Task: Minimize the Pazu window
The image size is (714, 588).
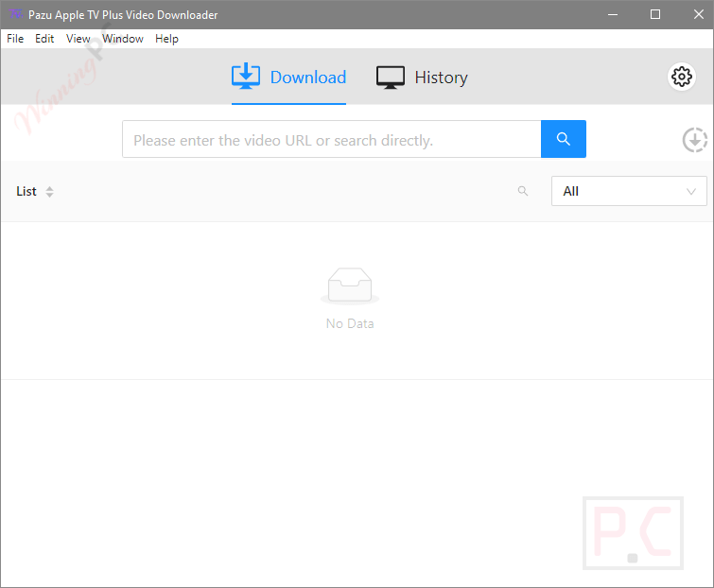Action: (613, 14)
